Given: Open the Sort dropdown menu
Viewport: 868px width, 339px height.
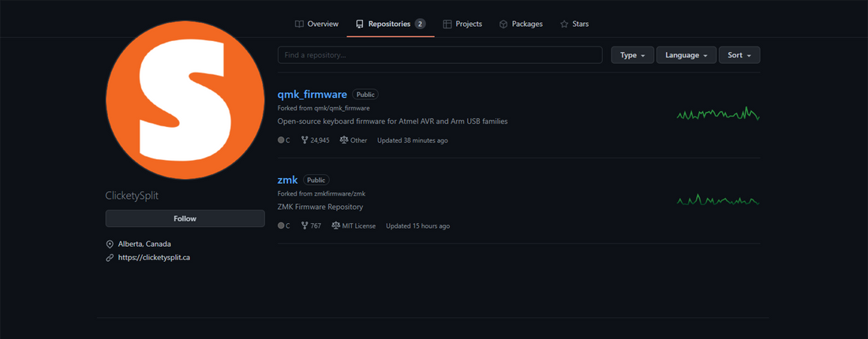Looking at the screenshot, I should pyautogui.click(x=739, y=55).
